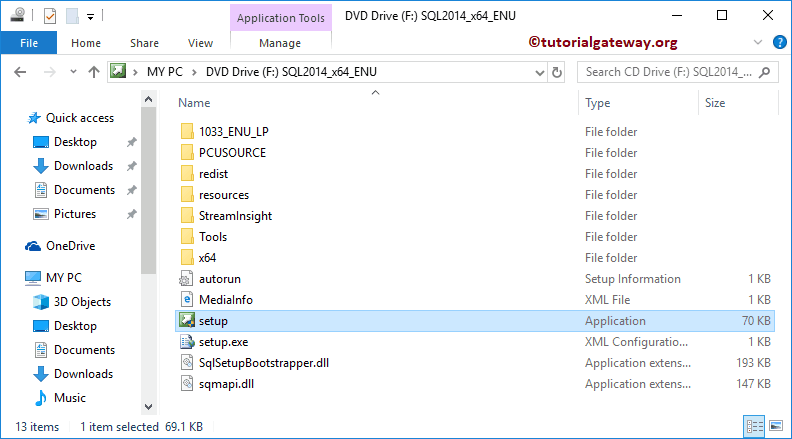
Task: Open Help with the question mark icon
Action: (x=779, y=42)
